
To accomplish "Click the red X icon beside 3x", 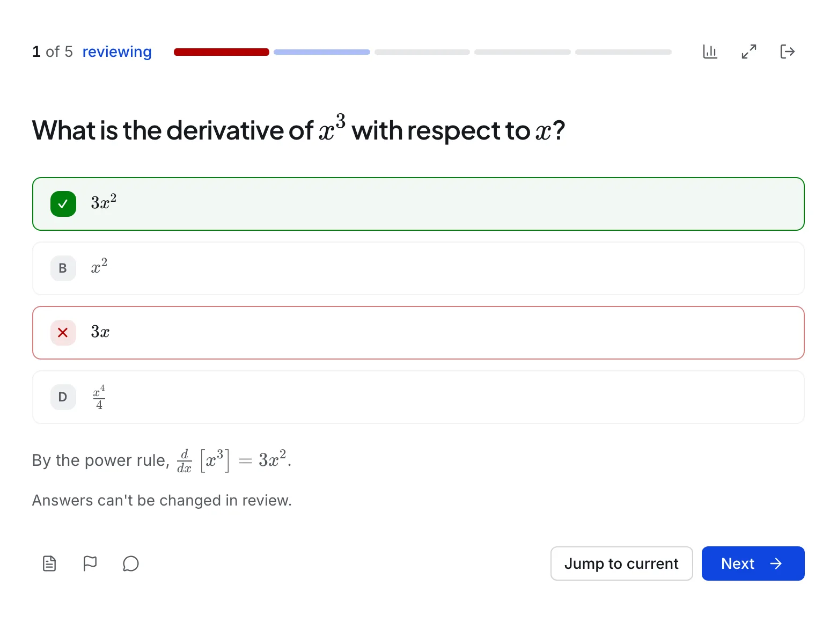I will pyautogui.click(x=63, y=333).
